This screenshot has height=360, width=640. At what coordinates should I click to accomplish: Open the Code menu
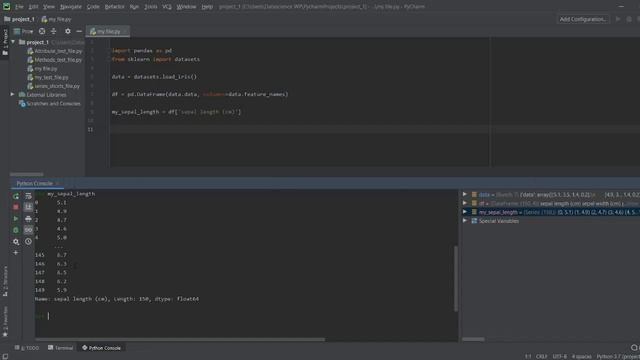(93, 7)
